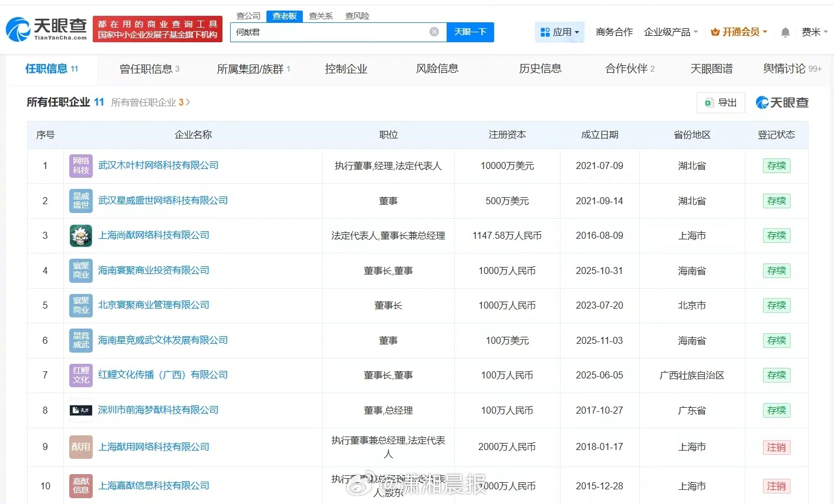Open 上海嘉猷信息科技有限公司 company link
834x504 pixels.
click(154, 486)
